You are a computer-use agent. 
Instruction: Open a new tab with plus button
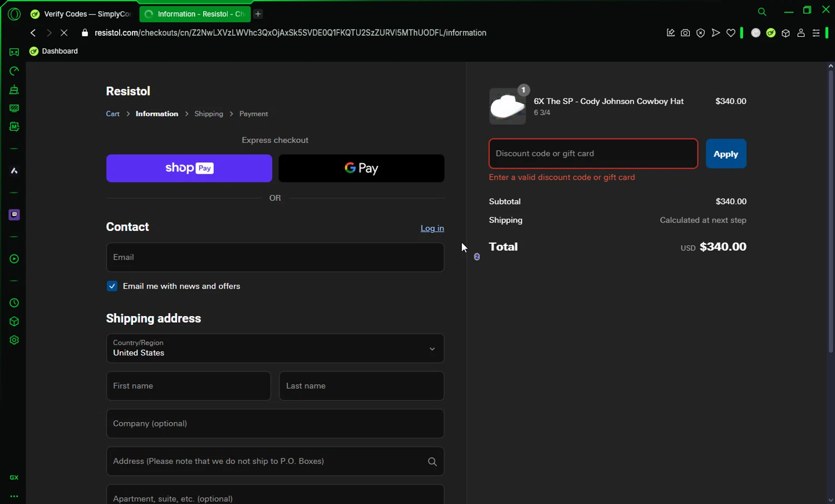[x=258, y=14]
